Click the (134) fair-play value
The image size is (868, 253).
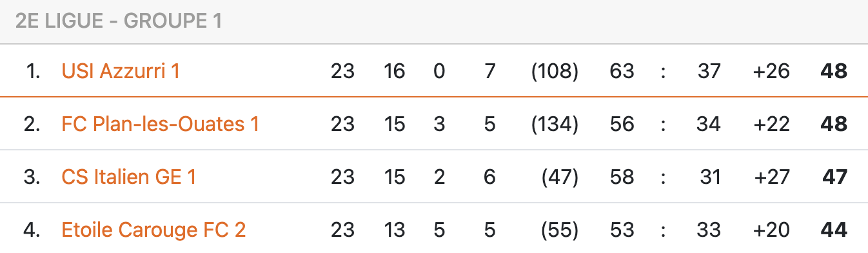coord(555,123)
